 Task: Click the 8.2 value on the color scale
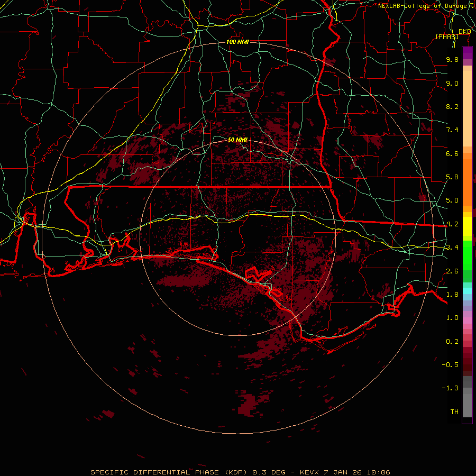pos(452,106)
